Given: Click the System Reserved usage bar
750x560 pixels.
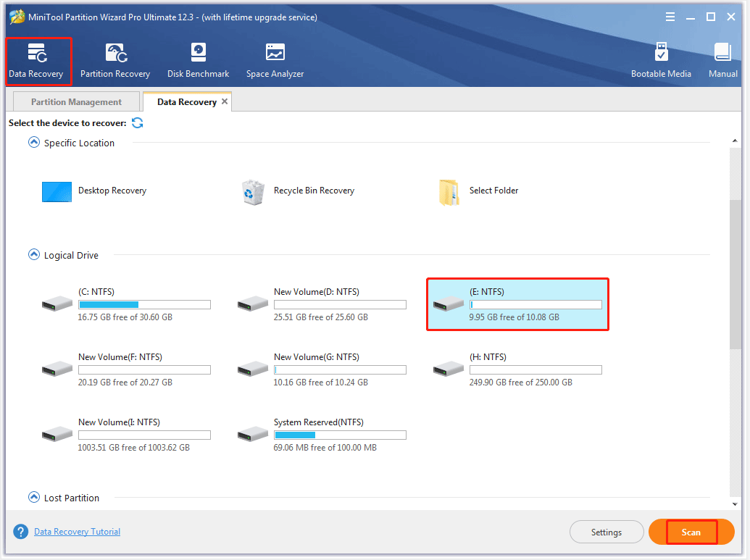Looking at the screenshot, I should pos(340,435).
